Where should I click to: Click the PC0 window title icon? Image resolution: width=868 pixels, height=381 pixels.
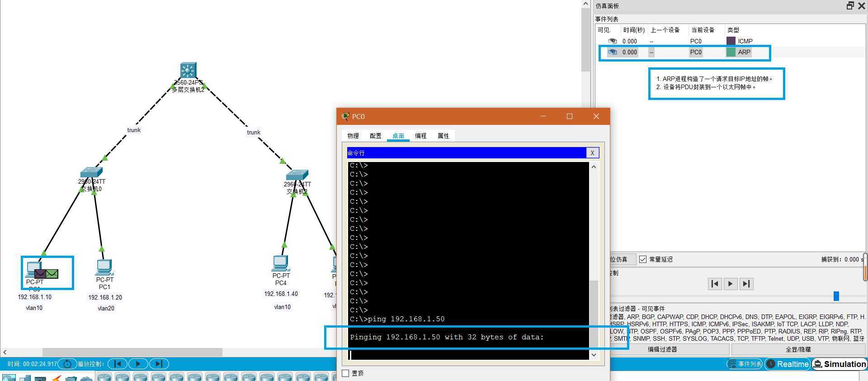pos(345,116)
